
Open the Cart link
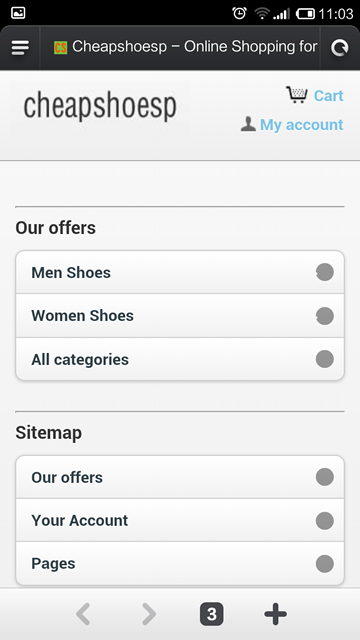point(329,96)
